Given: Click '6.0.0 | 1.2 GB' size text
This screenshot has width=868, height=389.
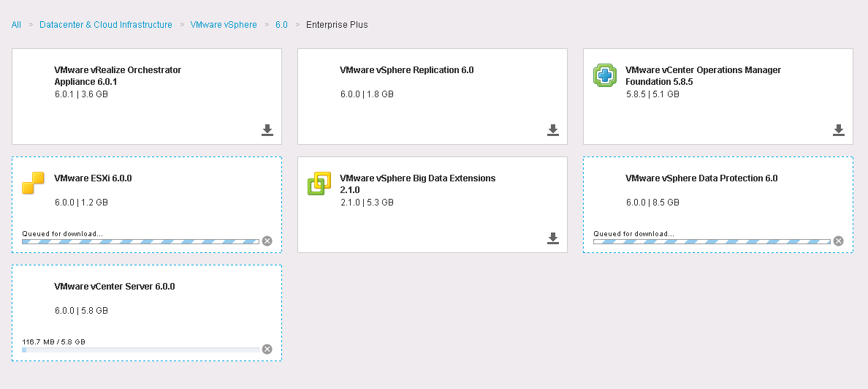Looking at the screenshot, I should [x=81, y=203].
